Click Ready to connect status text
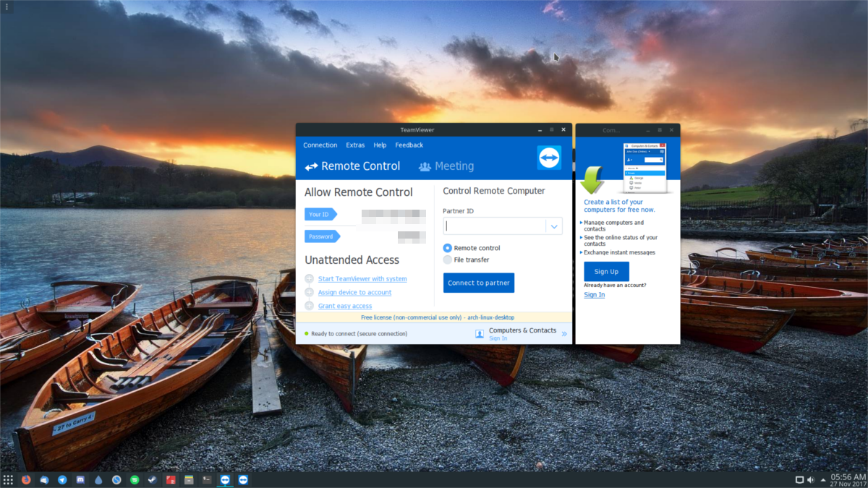 [359, 334]
